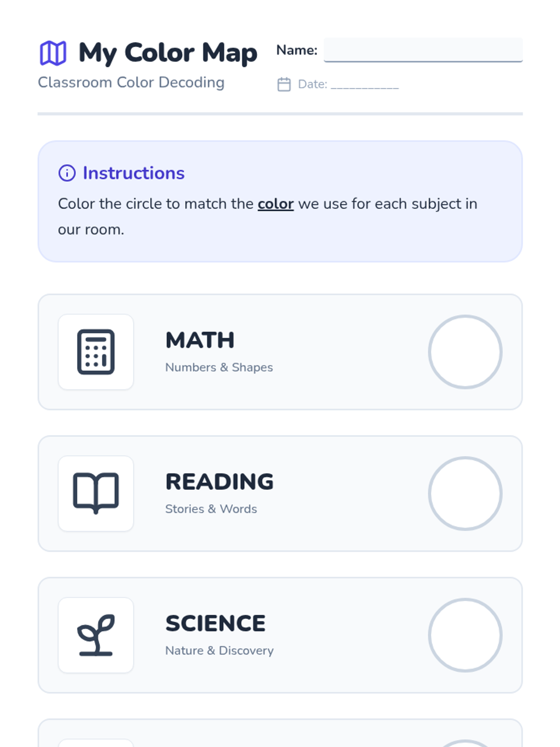Screen dimensions: 560x747
Task: Click the Reading open book icon
Action: 96,493
